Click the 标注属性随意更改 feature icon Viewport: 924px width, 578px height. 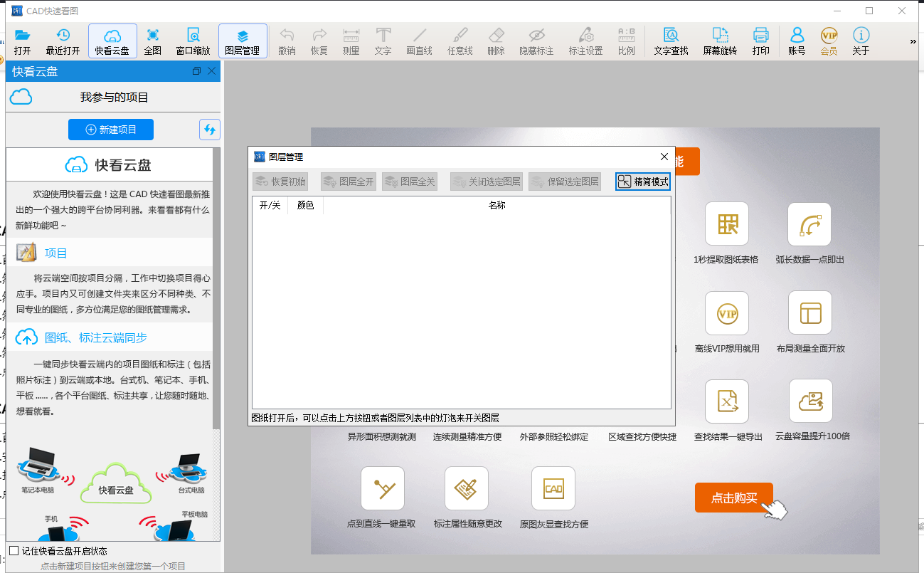[467, 489]
